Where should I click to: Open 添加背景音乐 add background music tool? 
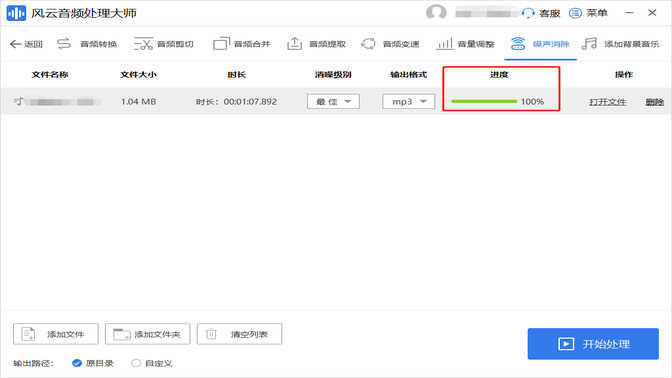pos(621,44)
